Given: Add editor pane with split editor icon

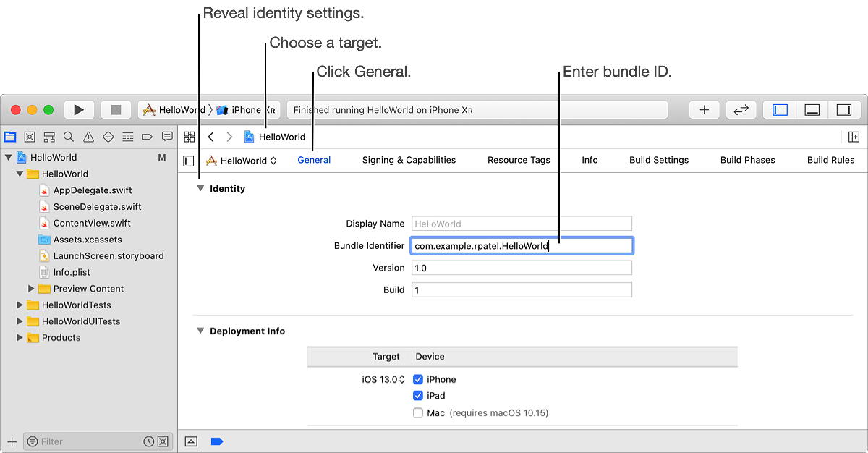Looking at the screenshot, I should click(x=854, y=137).
